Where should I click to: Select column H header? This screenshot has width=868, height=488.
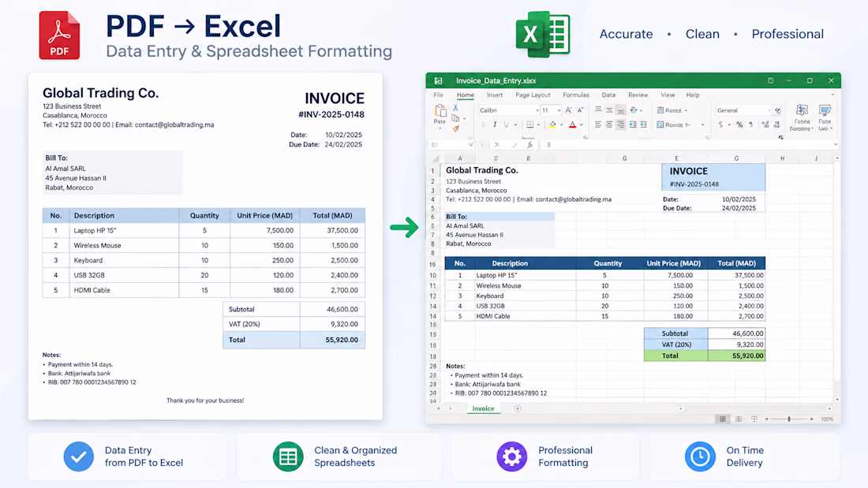tap(782, 158)
